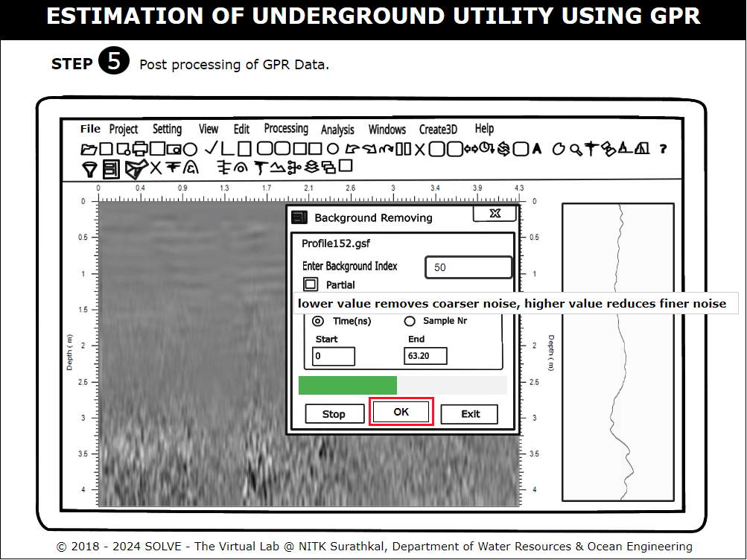Image resolution: width=747 pixels, height=560 pixels.
Task: Click the End time input field
Action: (x=425, y=356)
